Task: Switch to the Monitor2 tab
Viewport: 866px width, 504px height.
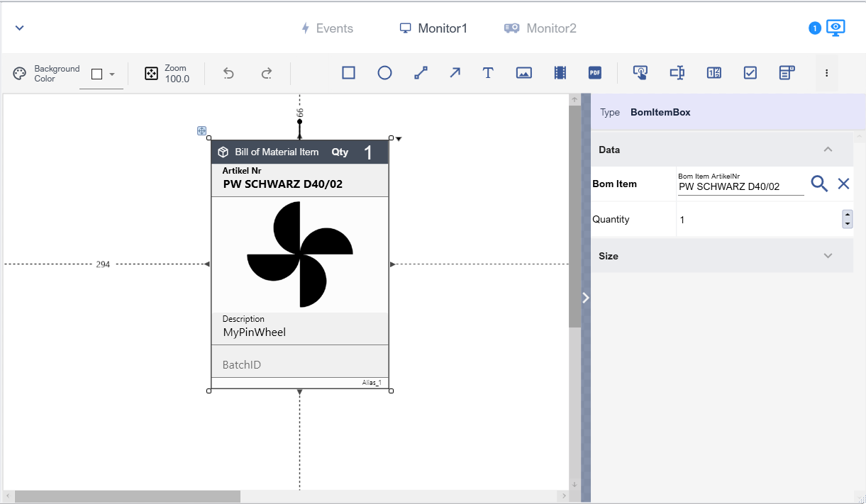Action: tap(540, 28)
